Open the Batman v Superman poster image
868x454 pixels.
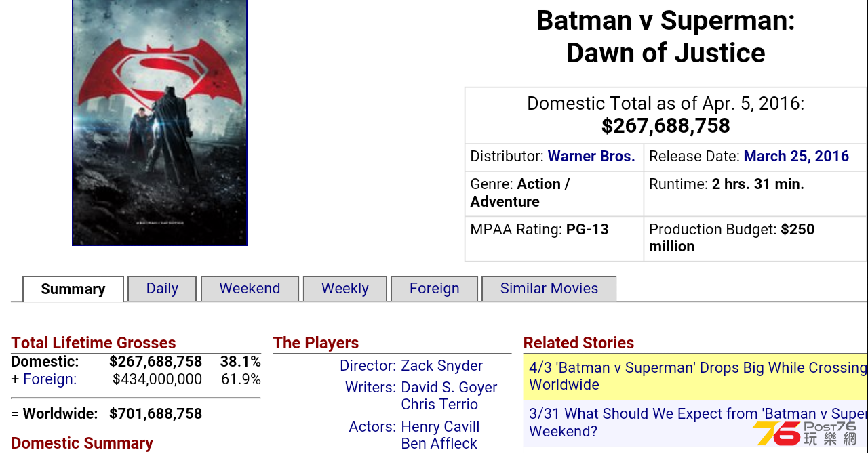(x=160, y=122)
